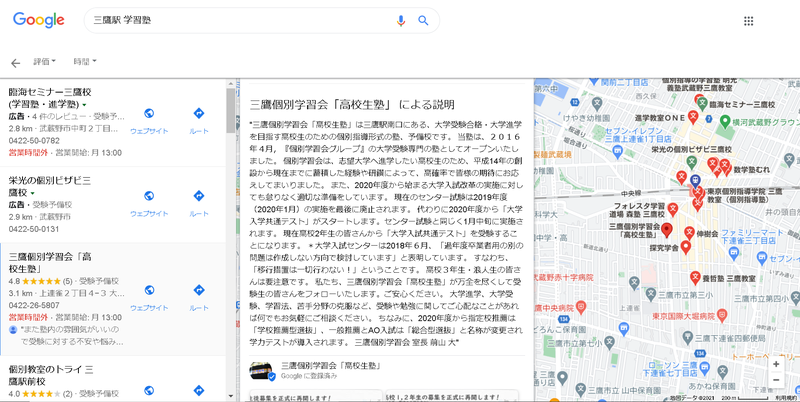
Task: Get route icon for 臨海セミナー三鷹校
Action: [199, 113]
